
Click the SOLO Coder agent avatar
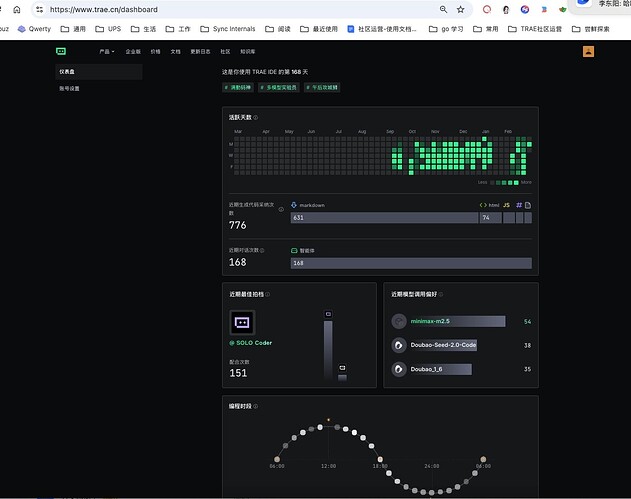tap(242, 322)
